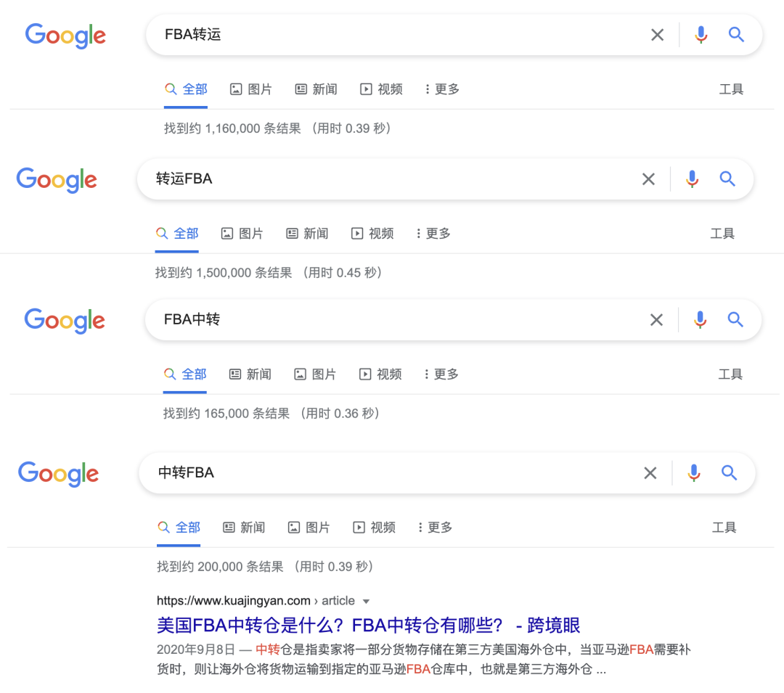Click the camera/图片 icon tab under "FBA转运"
The width and height of the screenshot is (784, 693).
point(236,89)
